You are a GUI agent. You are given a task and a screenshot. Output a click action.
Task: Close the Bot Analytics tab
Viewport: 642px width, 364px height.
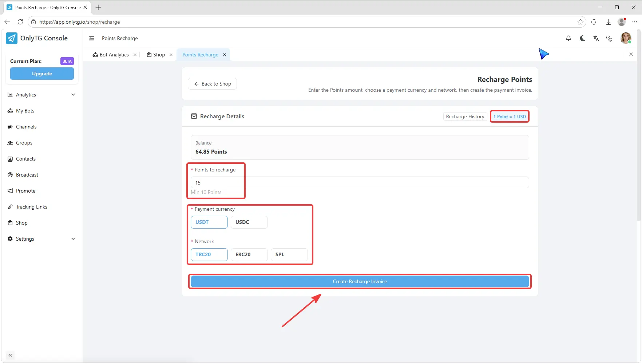(x=135, y=55)
